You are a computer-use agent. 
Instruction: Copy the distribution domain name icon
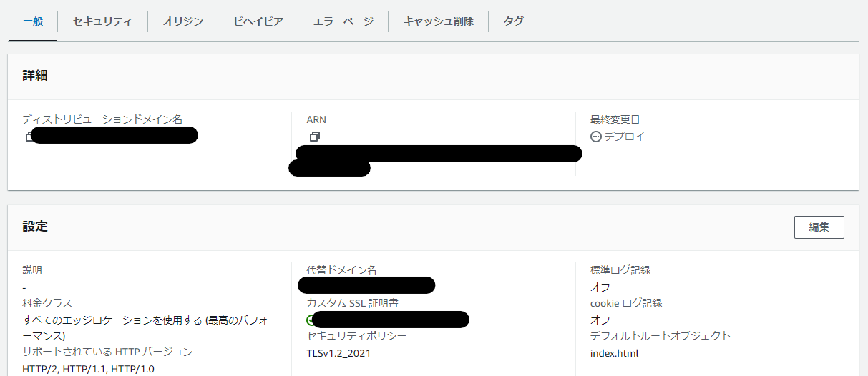point(29,136)
